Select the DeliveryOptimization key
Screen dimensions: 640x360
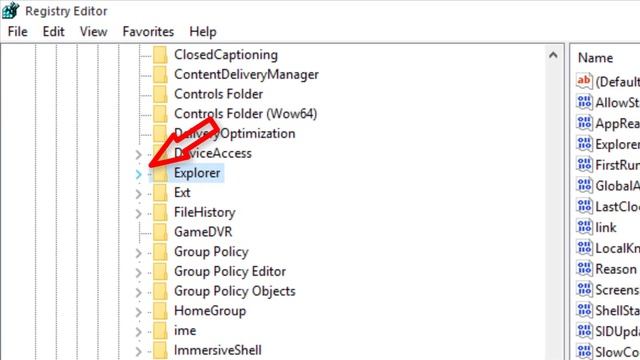pyautogui.click(x=234, y=133)
